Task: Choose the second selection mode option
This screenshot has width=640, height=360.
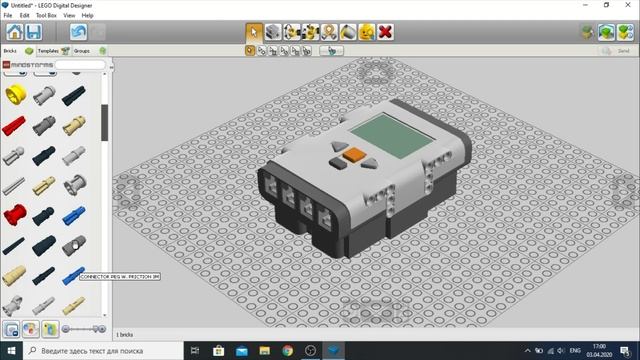Action: (261, 51)
